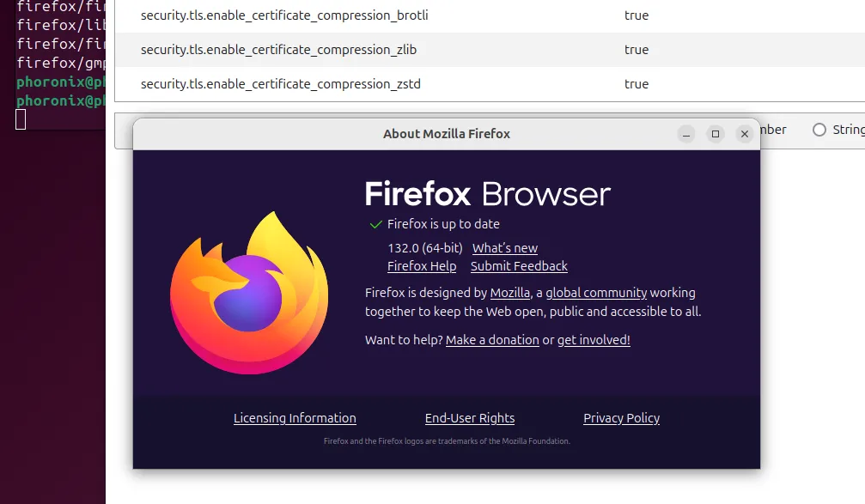Click the Firefox is up to date status

pyautogui.click(x=443, y=224)
